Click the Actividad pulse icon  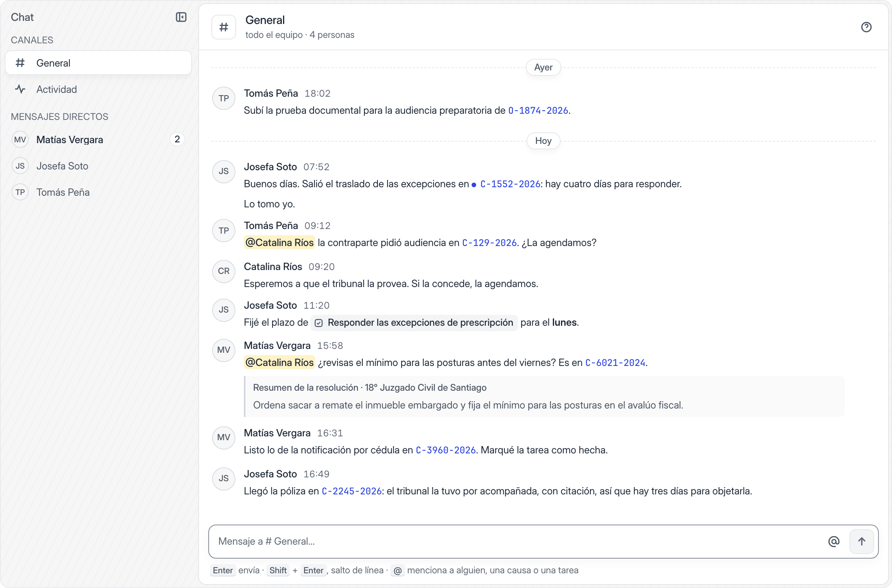20,89
